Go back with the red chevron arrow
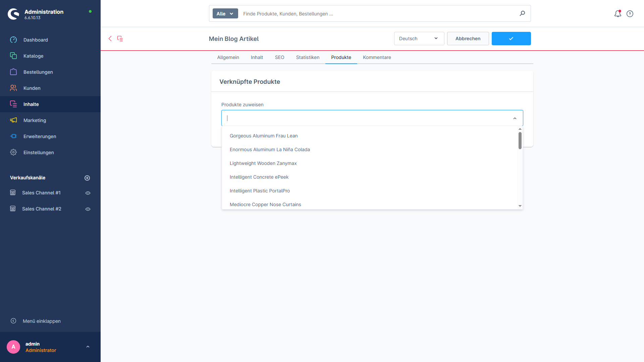The width and height of the screenshot is (644, 362). (110, 39)
